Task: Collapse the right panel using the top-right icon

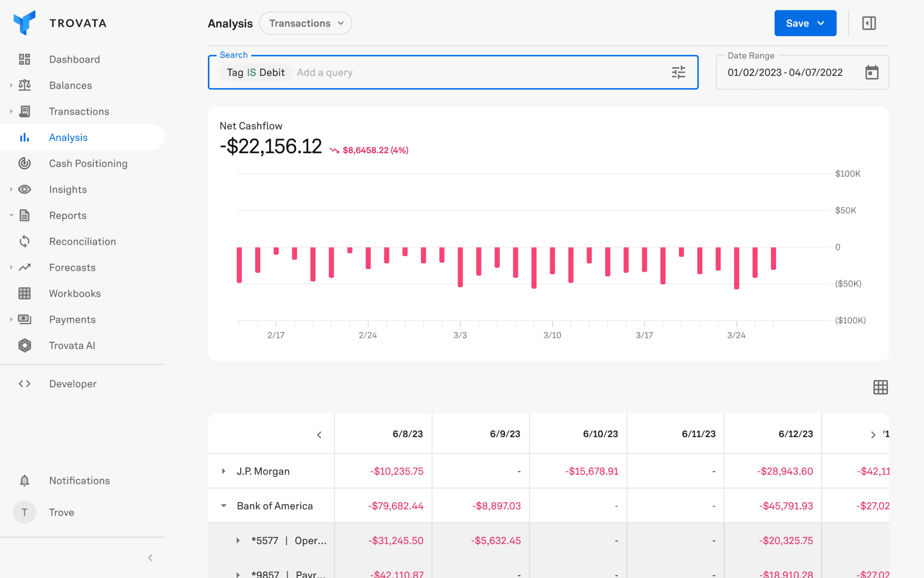Action: pos(869,23)
